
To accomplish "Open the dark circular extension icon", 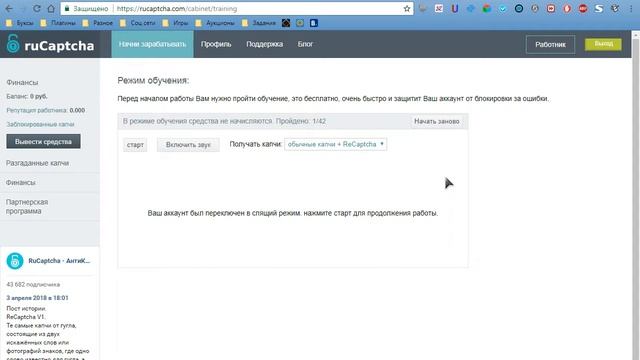I will 519,9.
